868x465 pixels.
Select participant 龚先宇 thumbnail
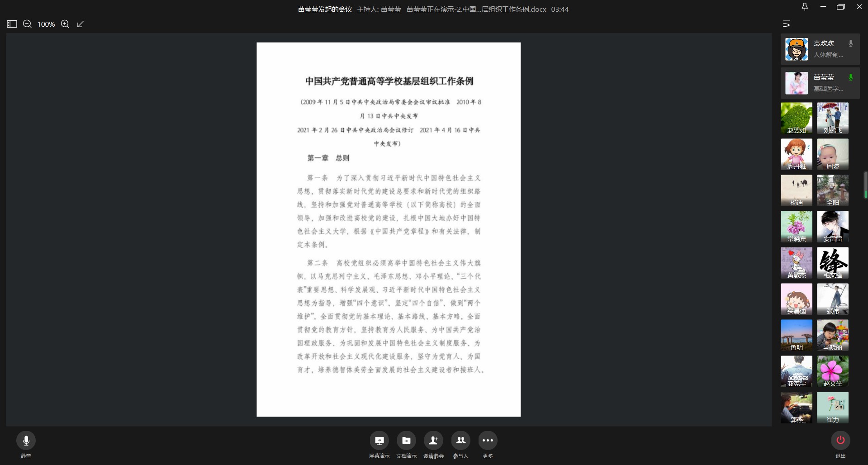click(797, 371)
